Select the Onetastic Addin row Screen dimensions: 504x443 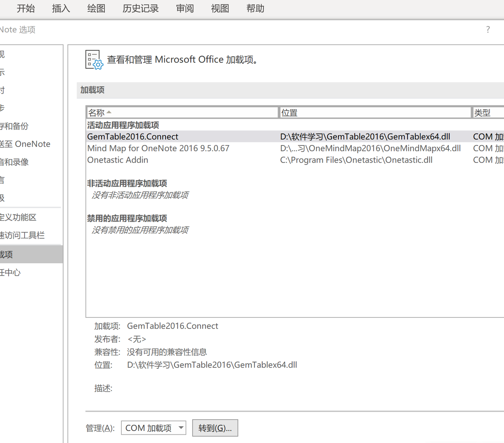pos(295,160)
